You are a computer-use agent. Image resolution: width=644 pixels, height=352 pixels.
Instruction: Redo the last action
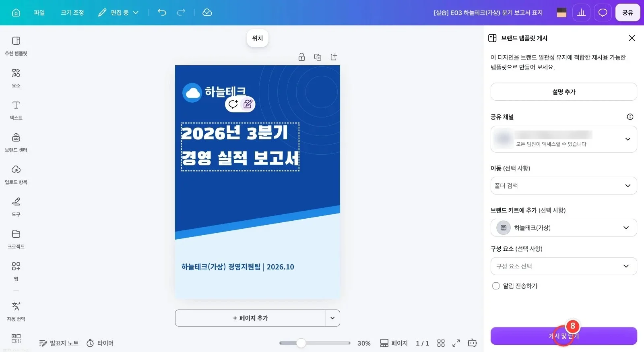(x=181, y=12)
